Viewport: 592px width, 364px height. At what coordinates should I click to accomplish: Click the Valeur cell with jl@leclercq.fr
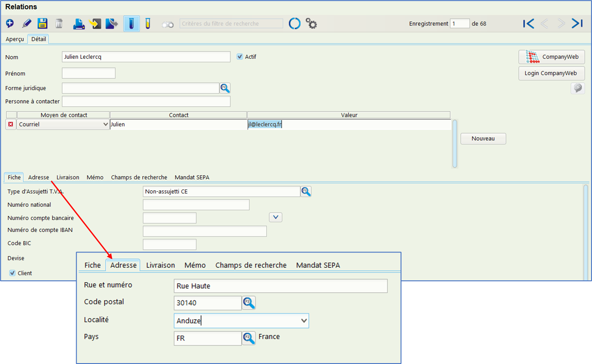(x=349, y=125)
